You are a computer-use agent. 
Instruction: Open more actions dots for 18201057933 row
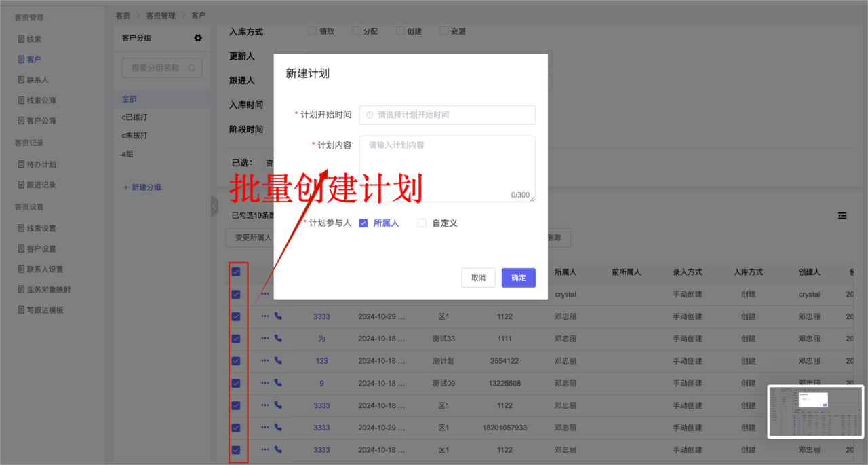pos(265,428)
